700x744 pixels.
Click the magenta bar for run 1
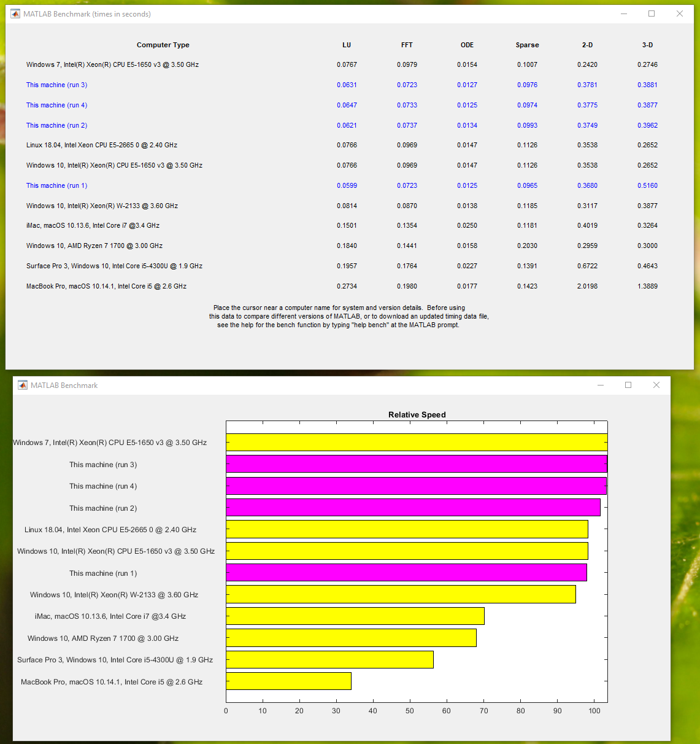tap(406, 573)
